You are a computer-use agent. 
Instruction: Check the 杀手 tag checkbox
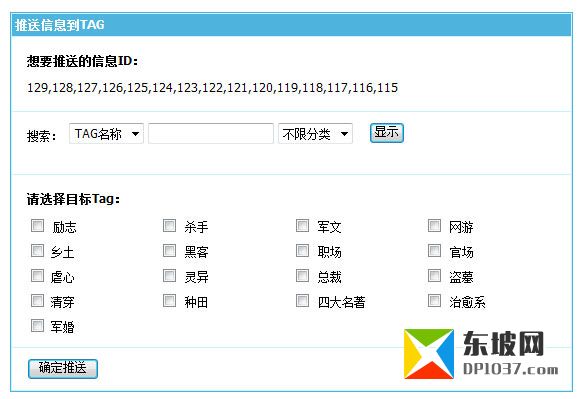click(169, 226)
